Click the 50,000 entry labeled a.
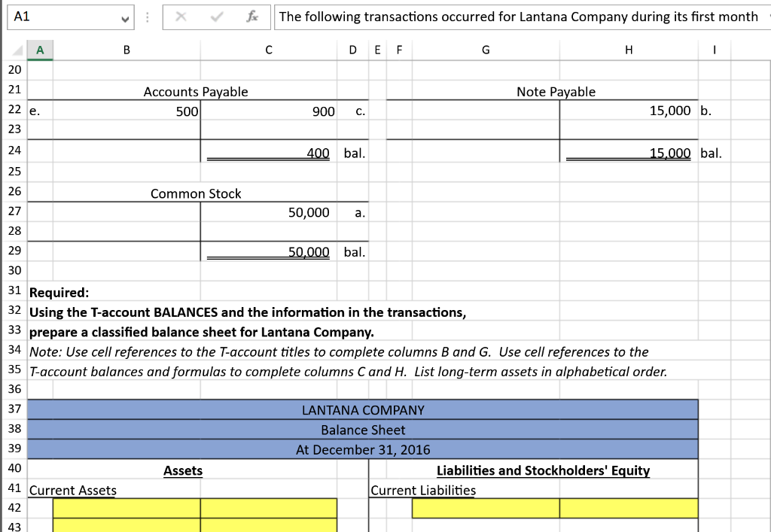 point(269,212)
